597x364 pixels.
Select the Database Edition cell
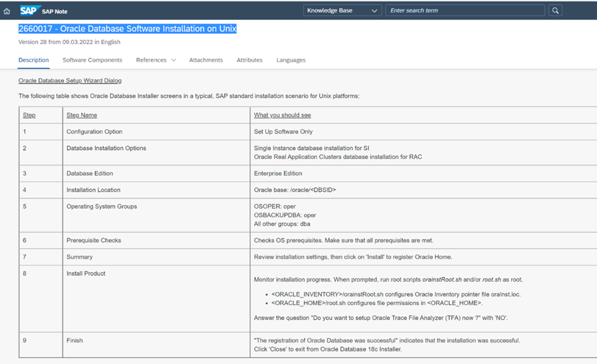click(156, 173)
